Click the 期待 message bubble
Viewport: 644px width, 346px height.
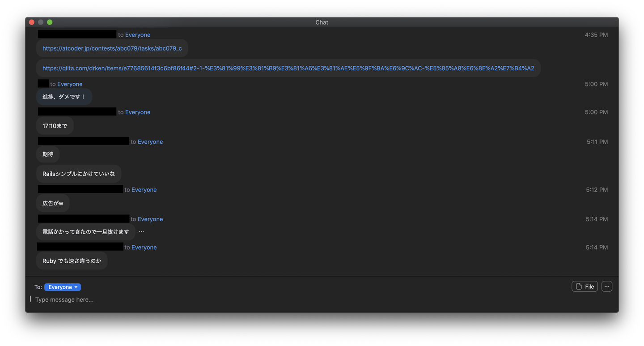[x=48, y=154]
